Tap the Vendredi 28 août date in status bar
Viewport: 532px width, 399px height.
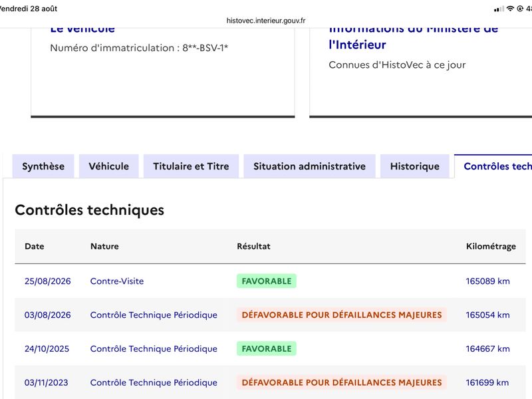coord(29,9)
